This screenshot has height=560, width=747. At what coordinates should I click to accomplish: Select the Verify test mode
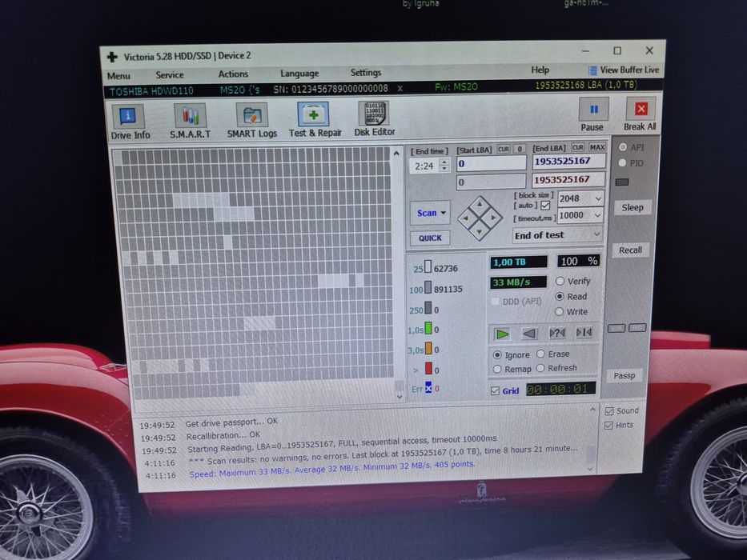pos(560,282)
